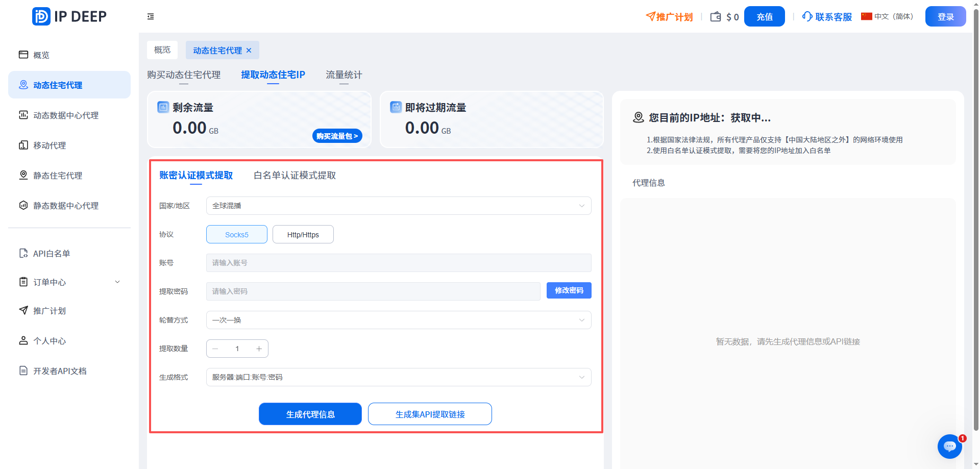Open 动态数据中心代理 from the sidebar
The height and width of the screenshot is (469, 980).
coord(69,115)
